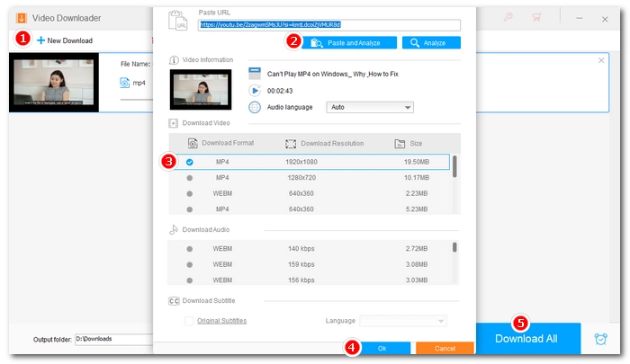Click the New Download button
Image resolution: width=630 pixels, height=364 pixels.
pos(64,40)
